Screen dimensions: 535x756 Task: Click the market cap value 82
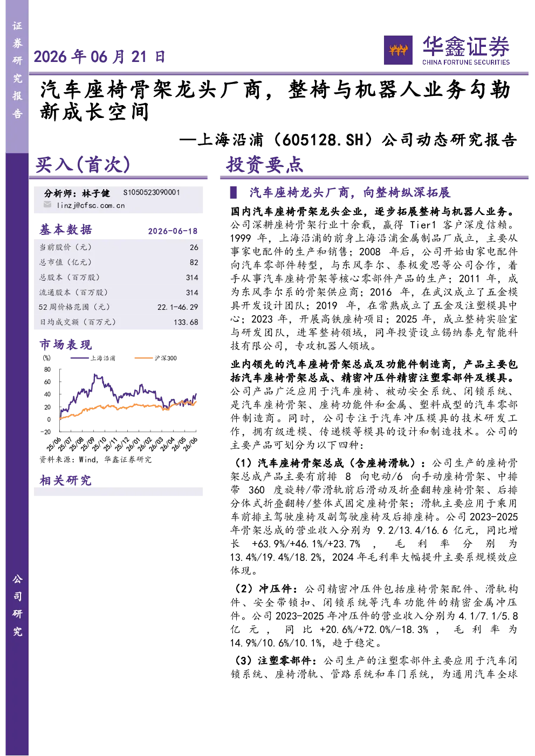[194, 262]
